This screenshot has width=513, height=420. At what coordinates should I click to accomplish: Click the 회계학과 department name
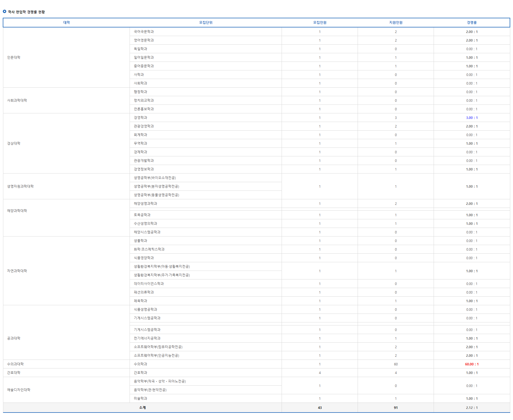pyautogui.click(x=140, y=135)
